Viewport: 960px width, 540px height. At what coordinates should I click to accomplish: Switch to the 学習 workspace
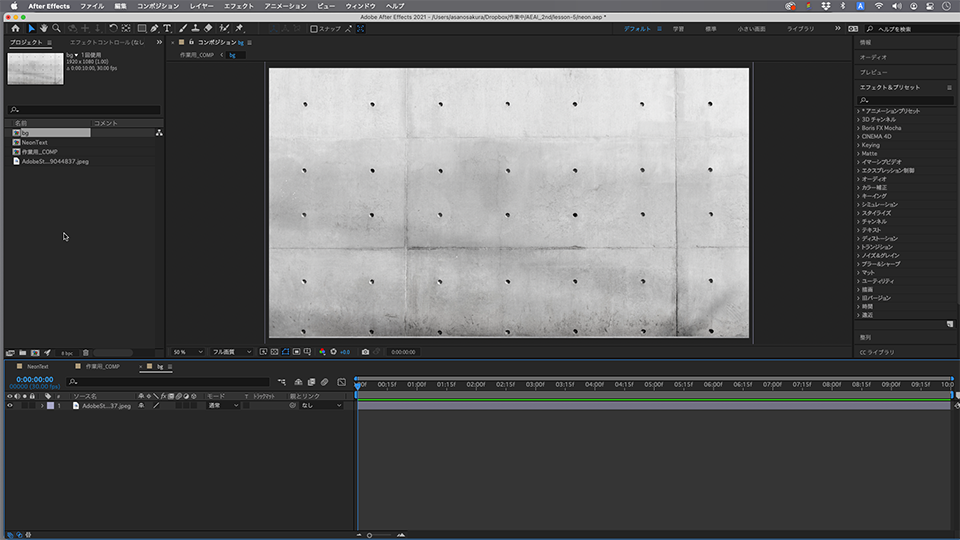tap(679, 29)
